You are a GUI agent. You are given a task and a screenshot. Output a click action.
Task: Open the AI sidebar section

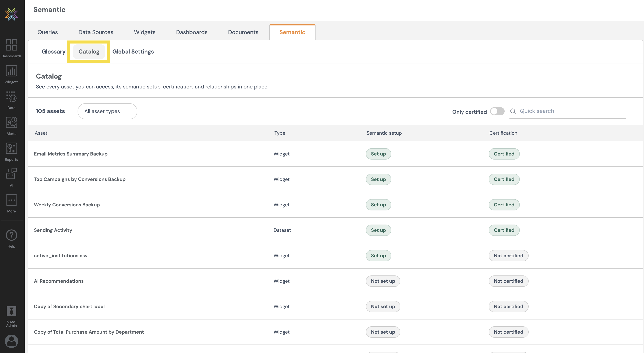point(12,178)
